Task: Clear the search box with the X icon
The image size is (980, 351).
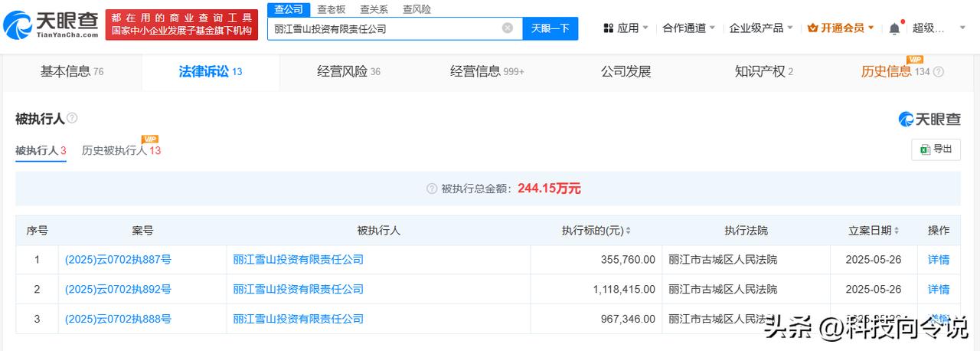Action: [x=508, y=28]
